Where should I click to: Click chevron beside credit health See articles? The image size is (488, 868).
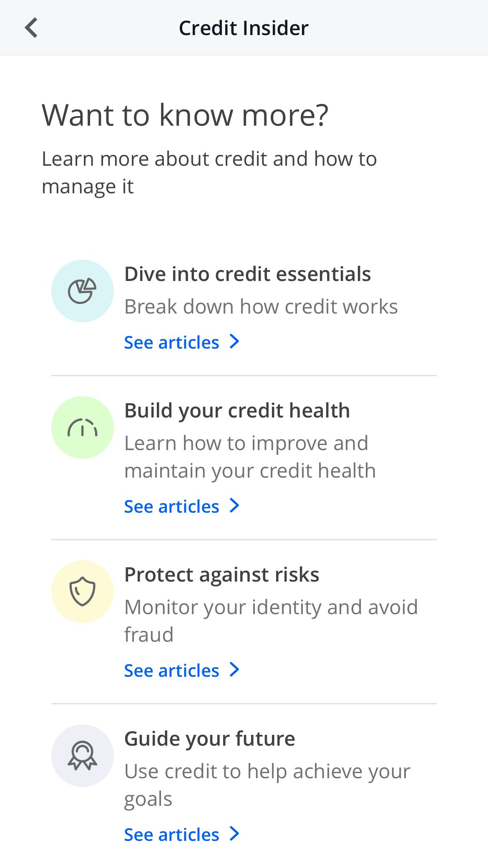click(235, 506)
